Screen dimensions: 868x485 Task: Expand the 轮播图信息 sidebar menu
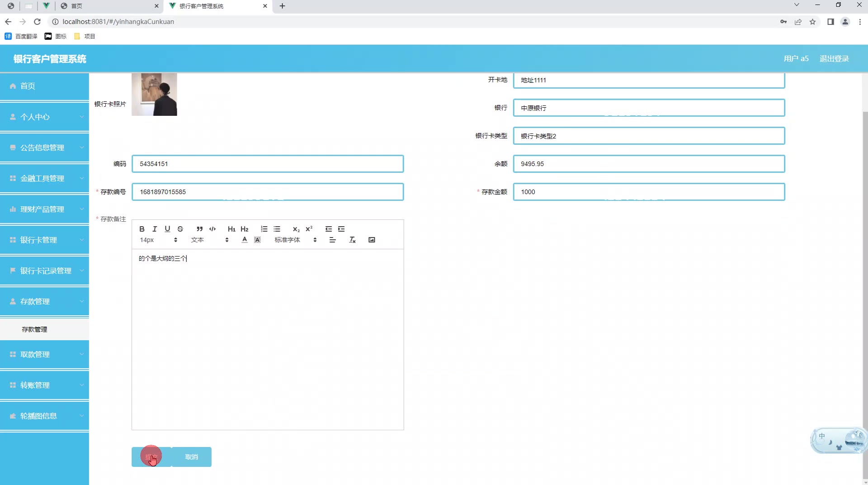tap(44, 416)
